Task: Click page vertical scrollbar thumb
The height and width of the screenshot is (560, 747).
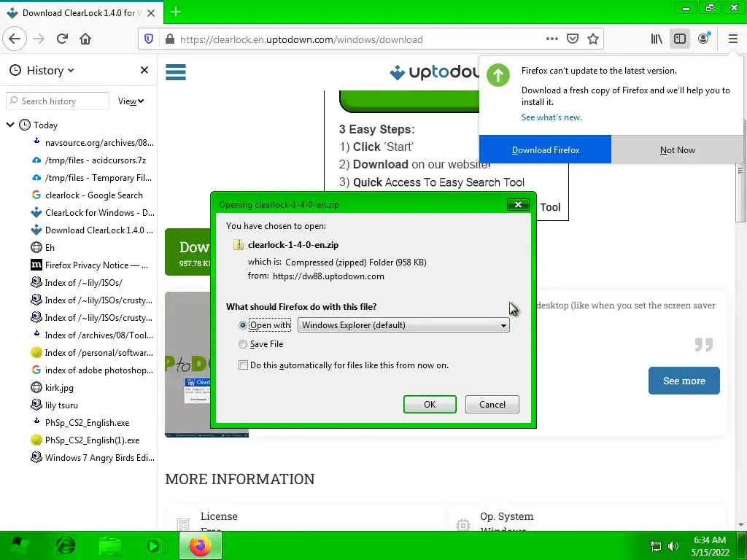Action: (x=740, y=171)
